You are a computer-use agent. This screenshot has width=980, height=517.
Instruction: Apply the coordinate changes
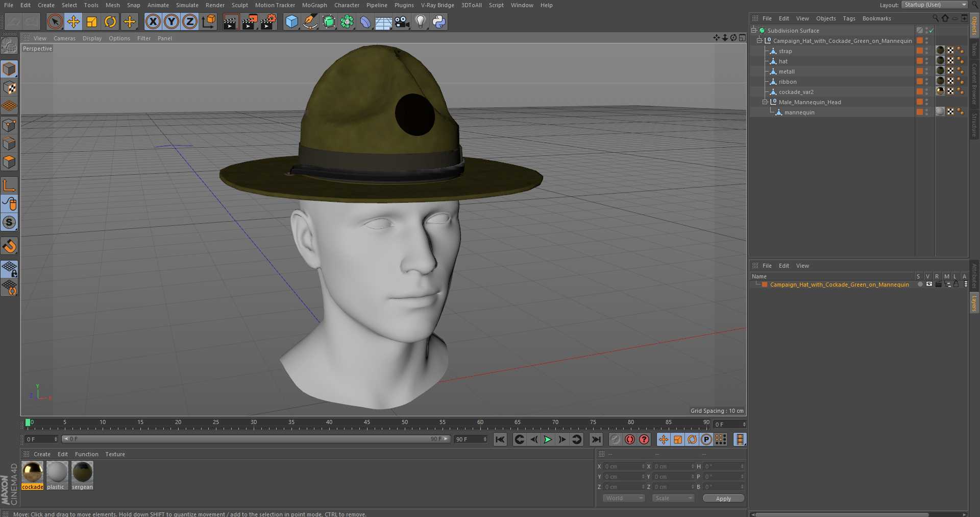(723, 498)
